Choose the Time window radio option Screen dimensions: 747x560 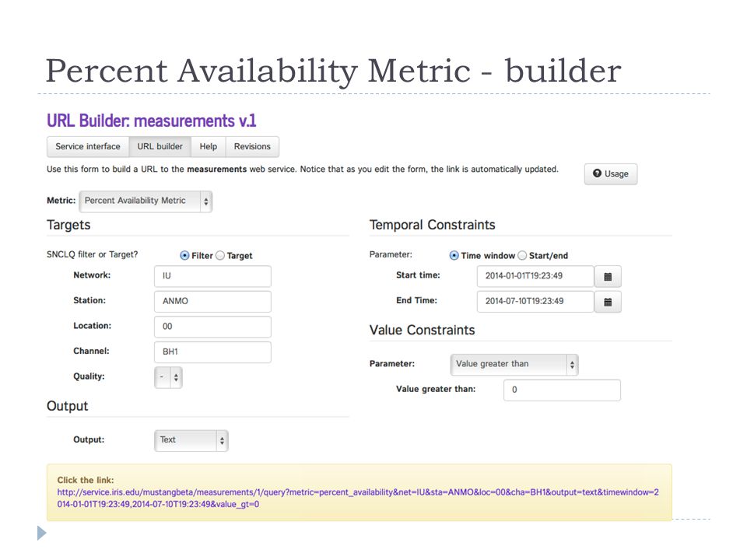454,256
